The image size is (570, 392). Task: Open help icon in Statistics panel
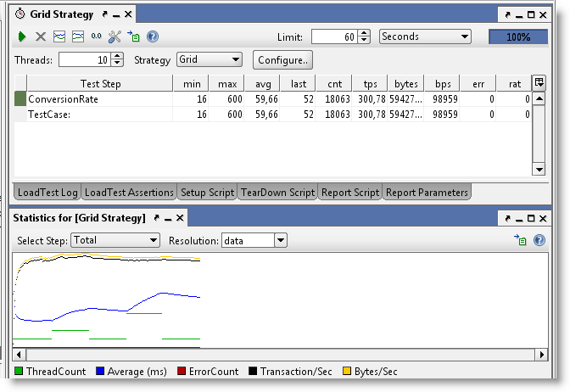pos(539,240)
